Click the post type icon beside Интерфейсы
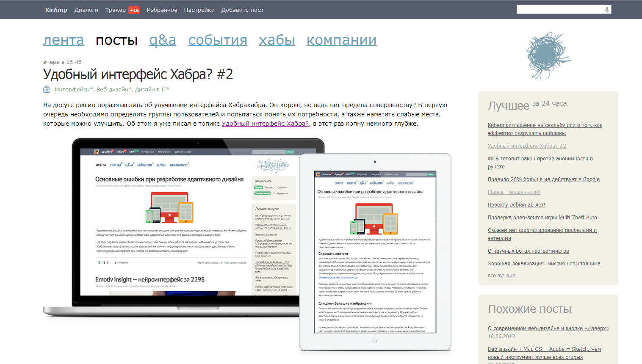 (47, 89)
